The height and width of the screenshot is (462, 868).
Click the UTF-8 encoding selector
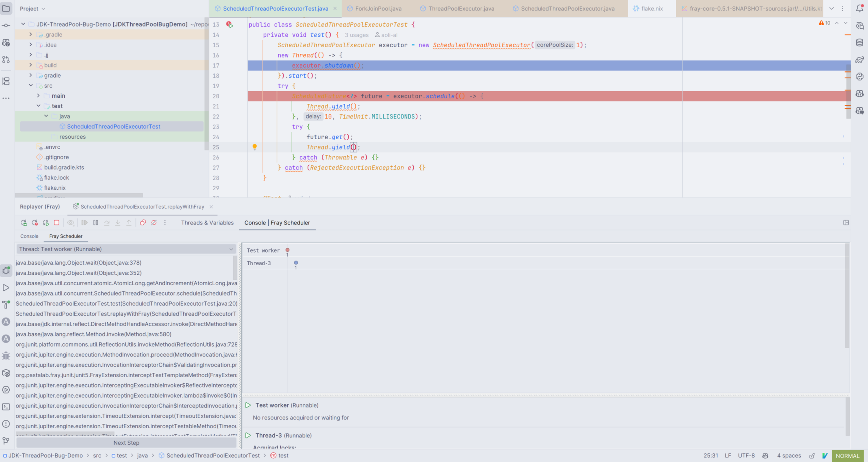(x=746, y=456)
